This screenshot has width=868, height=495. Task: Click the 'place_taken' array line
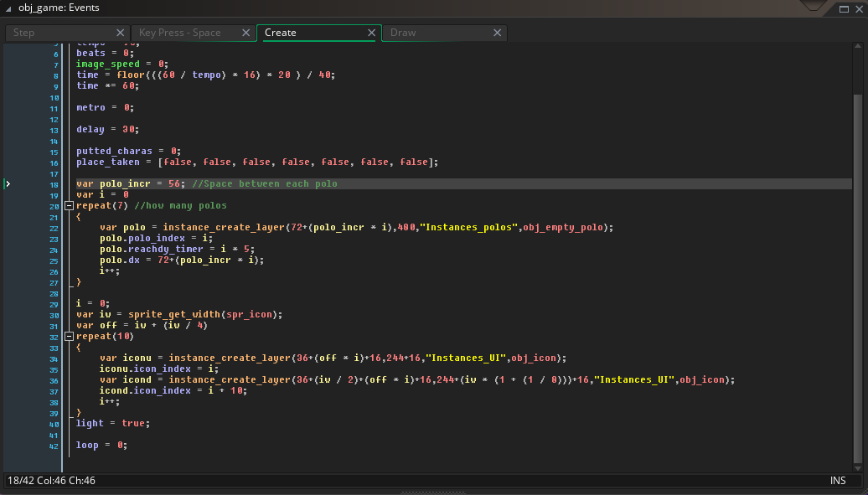pyautogui.click(x=257, y=162)
